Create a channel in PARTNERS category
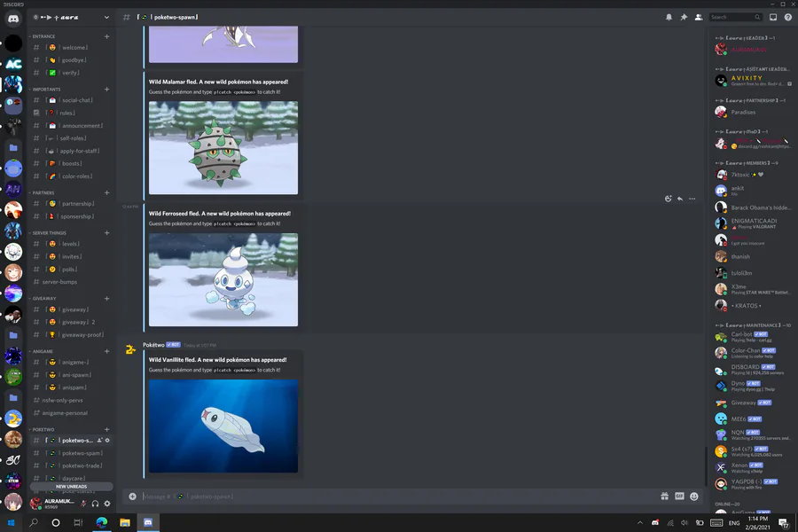 tap(107, 193)
